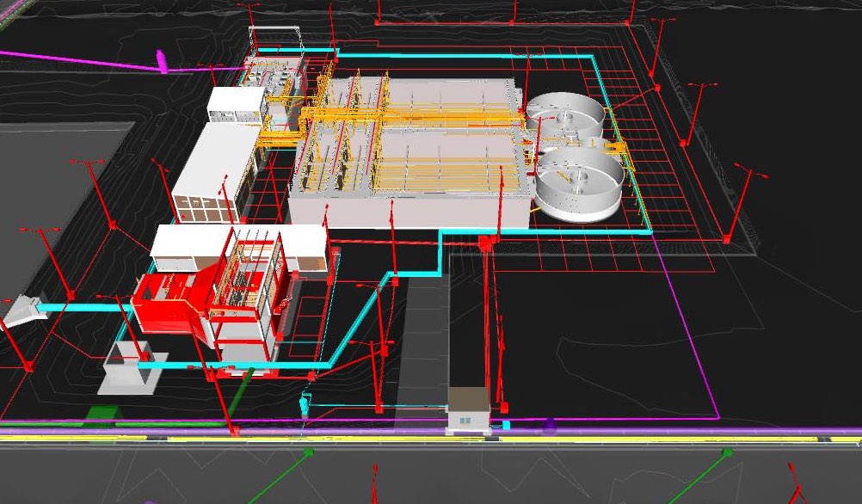Select the lower circular clarifier tank
Viewport: 862px width, 504px height.
[x=579, y=185]
